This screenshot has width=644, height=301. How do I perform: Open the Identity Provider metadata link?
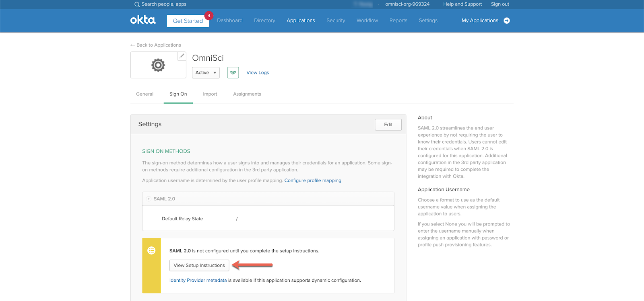click(x=198, y=281)
